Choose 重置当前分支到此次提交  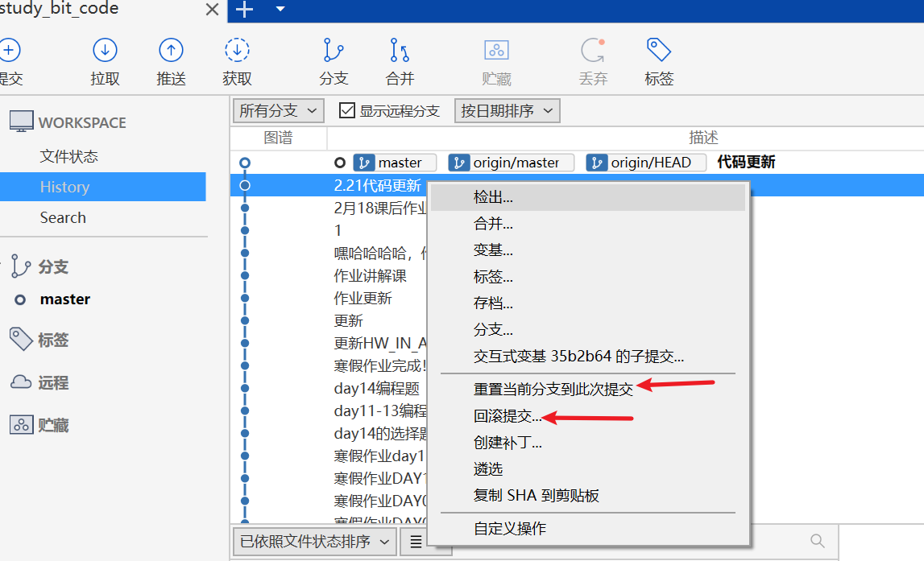coord(588,389)
